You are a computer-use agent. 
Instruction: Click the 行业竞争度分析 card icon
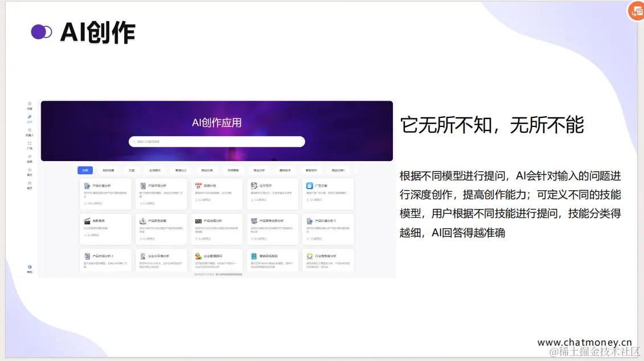310,256
